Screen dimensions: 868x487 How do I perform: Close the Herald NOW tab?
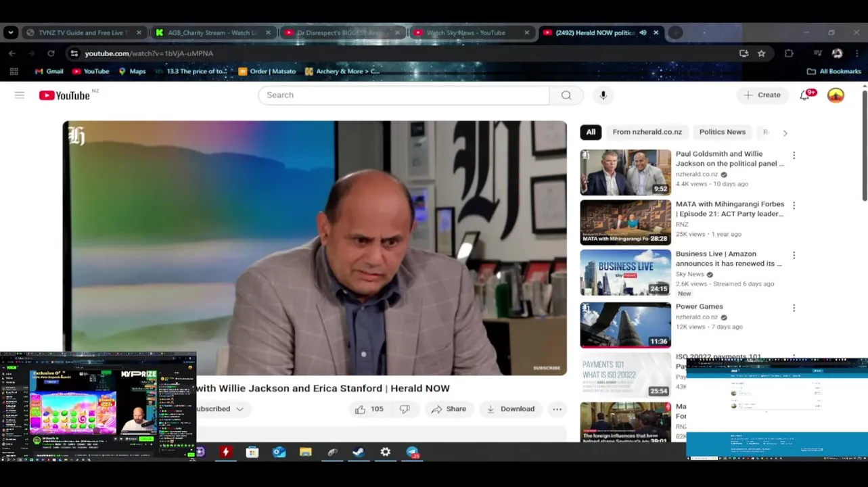click(656, 32)
